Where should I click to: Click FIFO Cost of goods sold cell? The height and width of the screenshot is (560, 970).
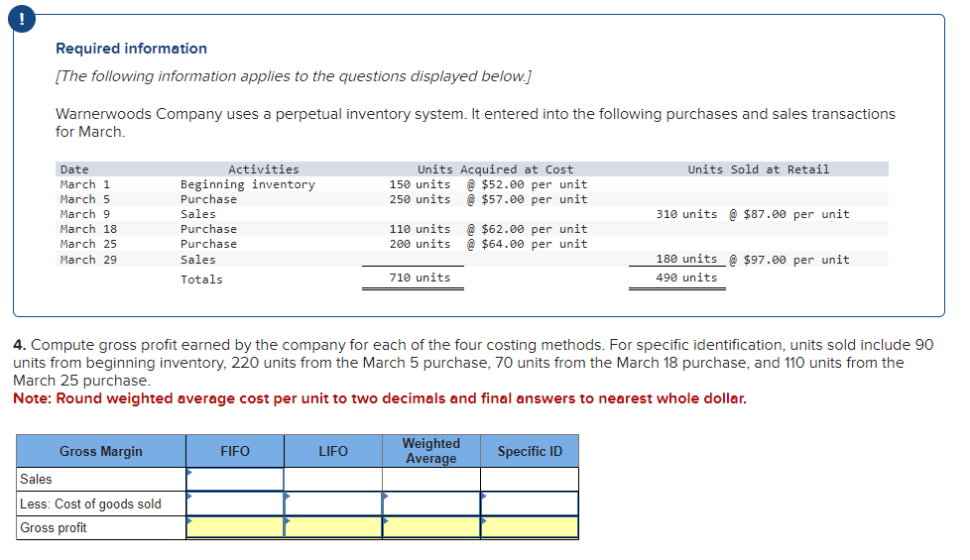click(235, 504)
